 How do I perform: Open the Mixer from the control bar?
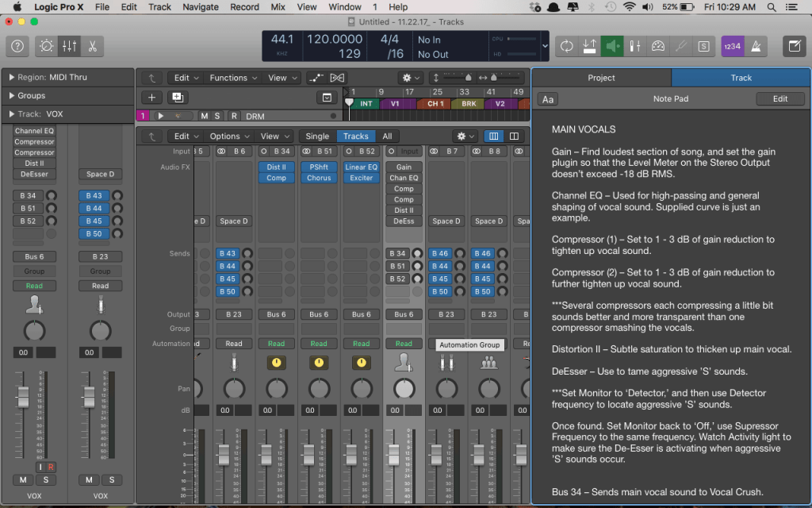(70, 46)
